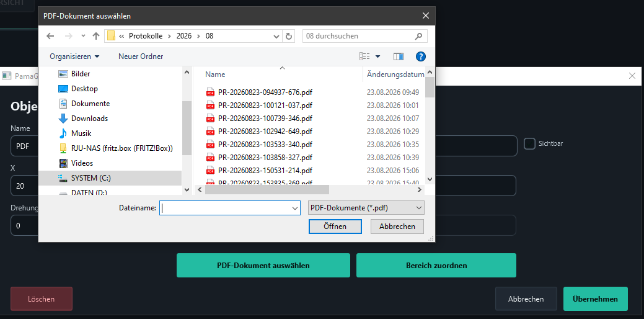The height and width of the screenshot is (319, 644).
Task: Select file name PR-20260823-103533-340.pdf
Action: click(x=265, y=145)
